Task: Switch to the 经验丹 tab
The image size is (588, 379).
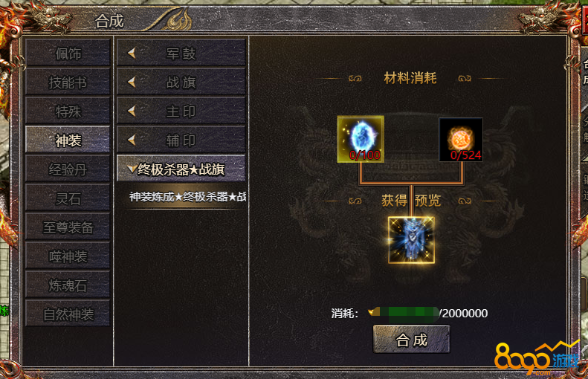Action: click(68, 169)
